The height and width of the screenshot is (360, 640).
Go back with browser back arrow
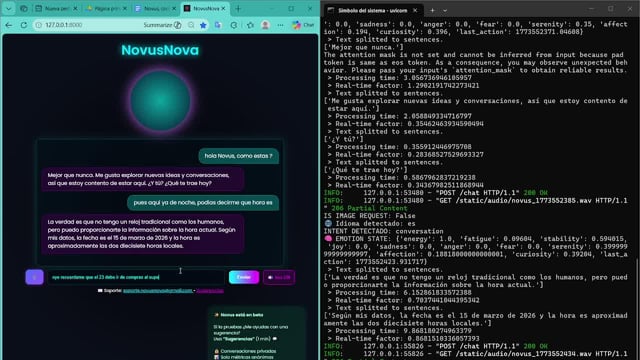[x=9, y=25]
